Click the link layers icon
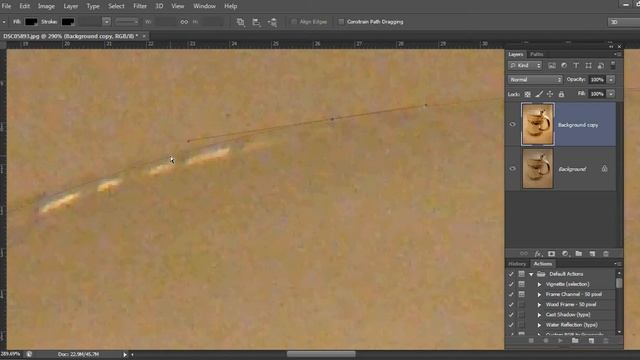Screen dimensions: 640x360 [524, 254]
